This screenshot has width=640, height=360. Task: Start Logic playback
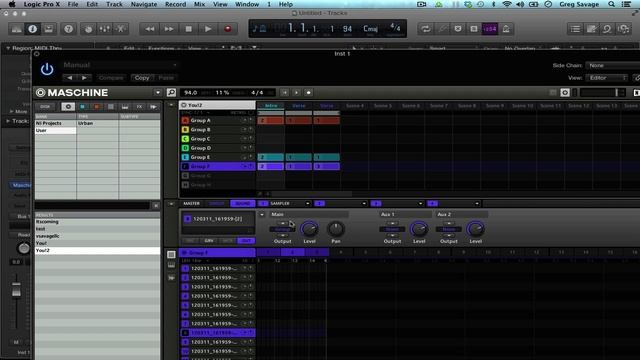coord(208,29)
